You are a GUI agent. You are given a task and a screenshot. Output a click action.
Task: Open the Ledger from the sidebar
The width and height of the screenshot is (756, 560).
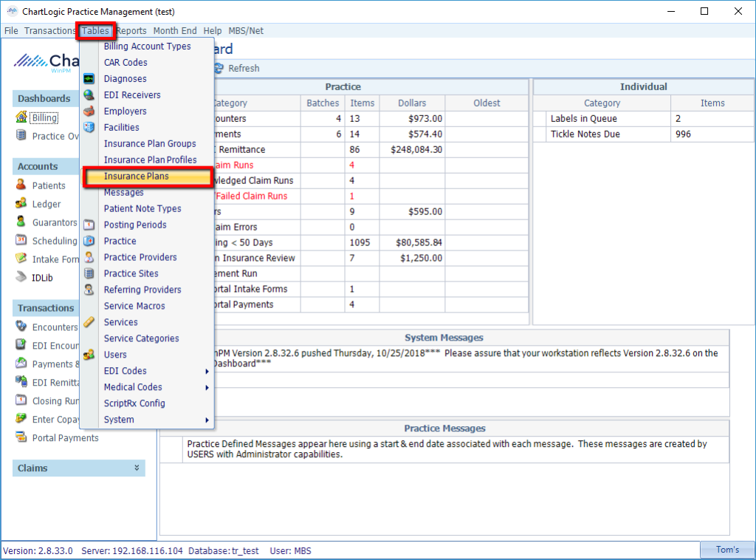(x=34, y=204)
